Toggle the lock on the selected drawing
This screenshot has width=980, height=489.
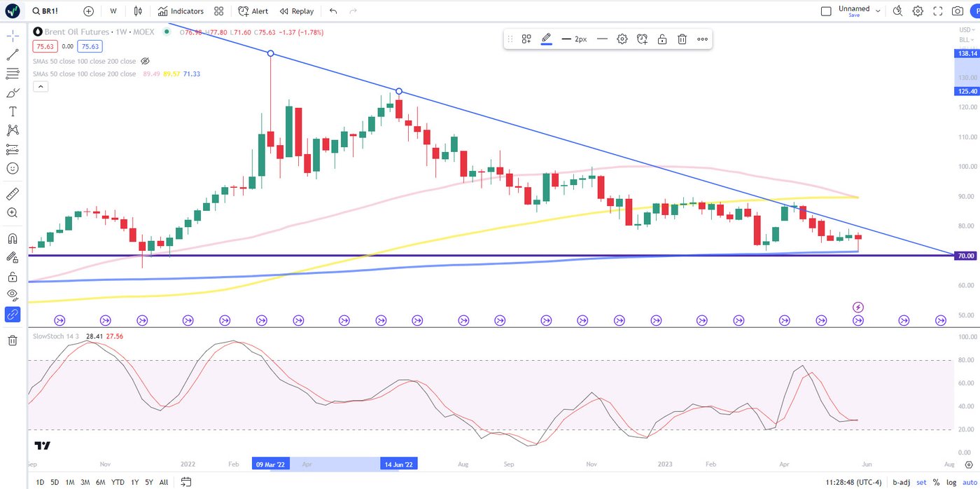pos(661,39)
